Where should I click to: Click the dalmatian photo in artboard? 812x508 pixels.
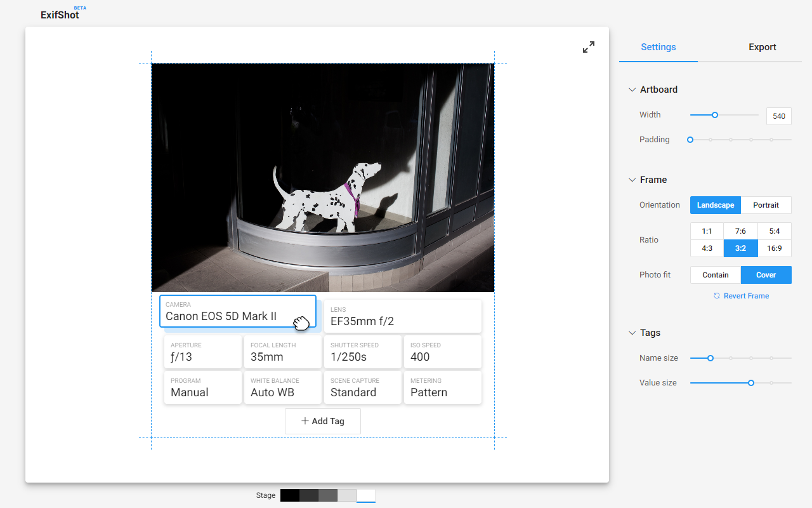[x=323, y=178]
